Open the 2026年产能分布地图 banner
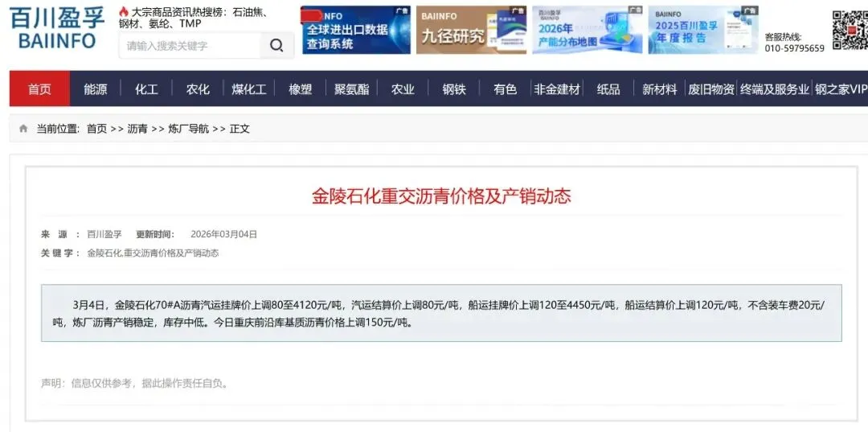 coord(588,30)
